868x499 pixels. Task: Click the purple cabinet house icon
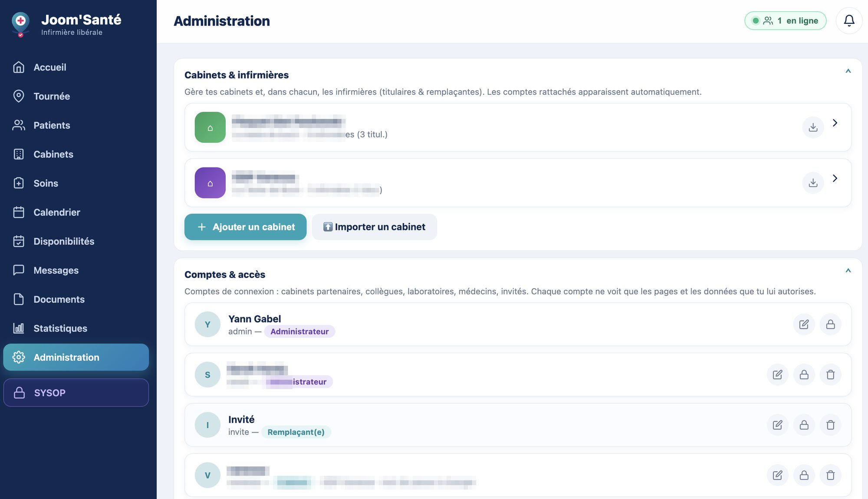[210, 183]
